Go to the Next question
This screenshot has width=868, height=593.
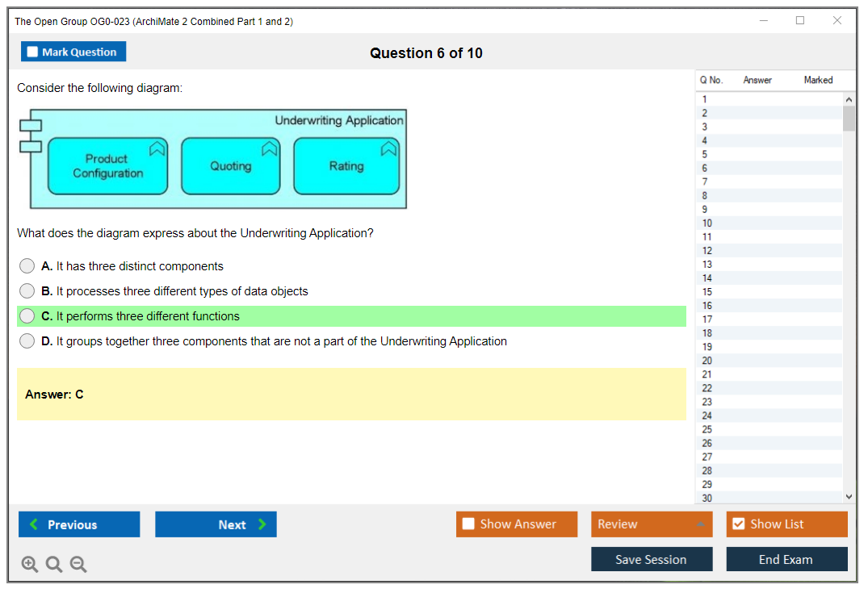[x=216, y=524]
